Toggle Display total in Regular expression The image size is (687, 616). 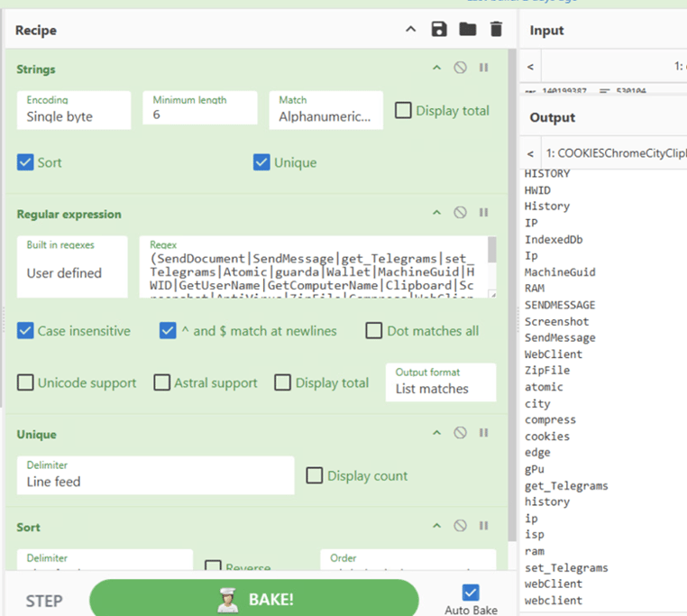282,382
